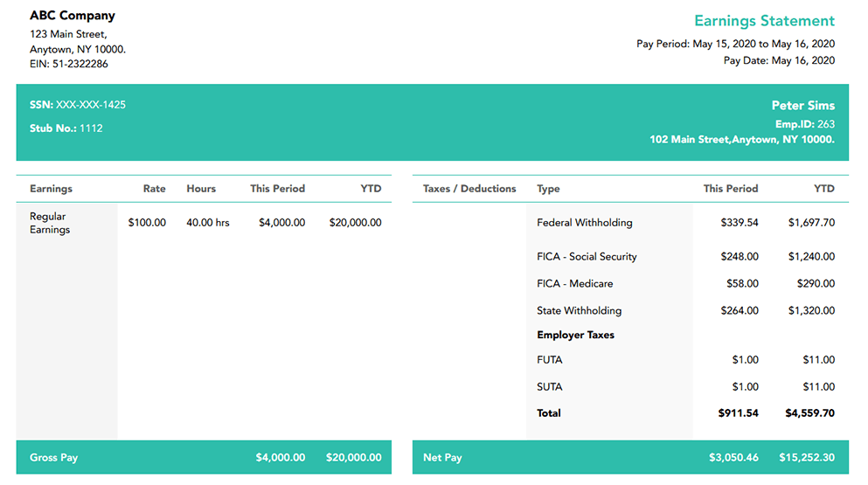Image resolution: width=868 pixels, height=485 pixels.
Task: Click the Net Pay amount $3,050.46
Action: coord(733,458)
